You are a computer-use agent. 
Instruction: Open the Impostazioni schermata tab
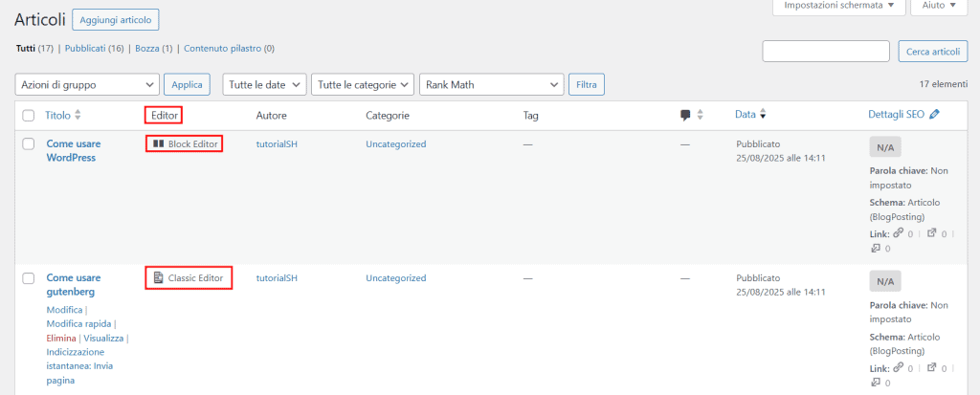click(838, 6)
